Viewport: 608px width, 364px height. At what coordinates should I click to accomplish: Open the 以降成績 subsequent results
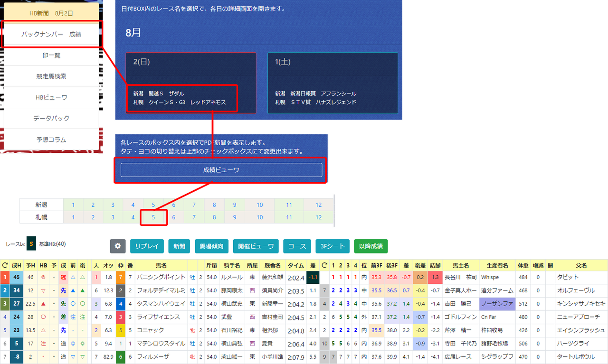pyautogui.click(x=370, y=246)
